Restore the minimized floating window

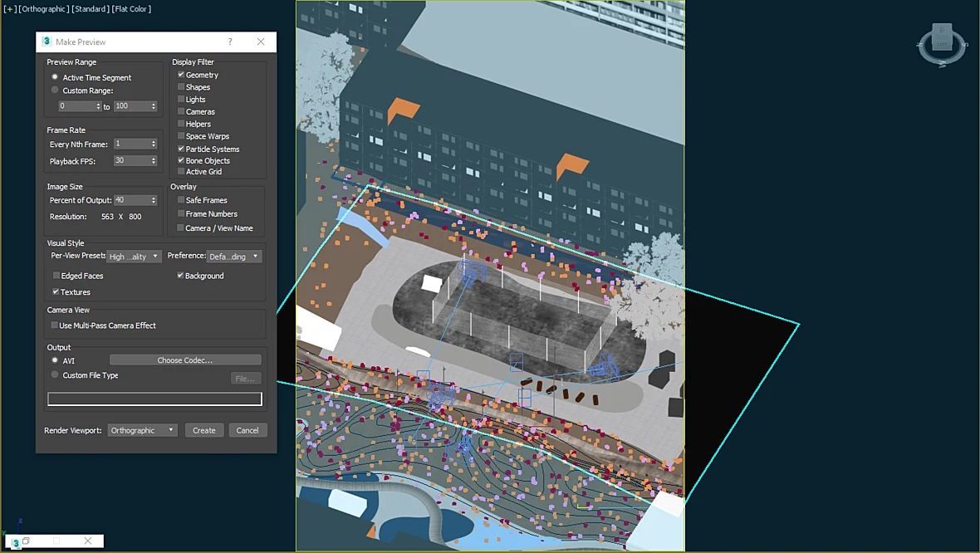coord(27,541)
